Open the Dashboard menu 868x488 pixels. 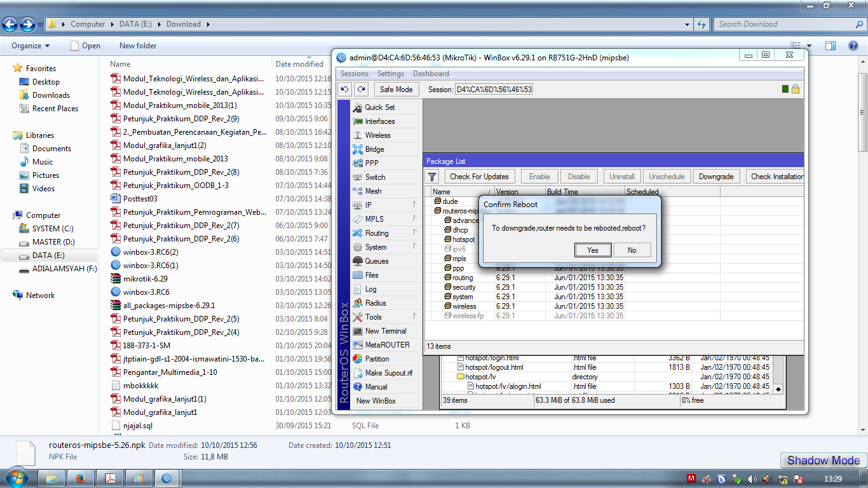point(431,74)
